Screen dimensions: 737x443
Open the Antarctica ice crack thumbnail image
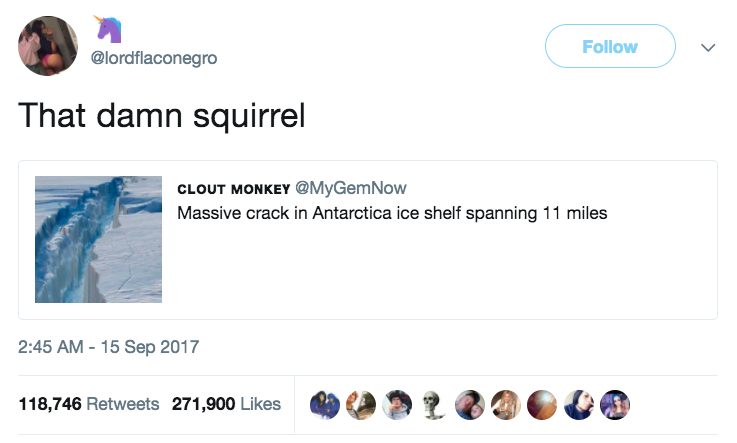tap(99, 240)
